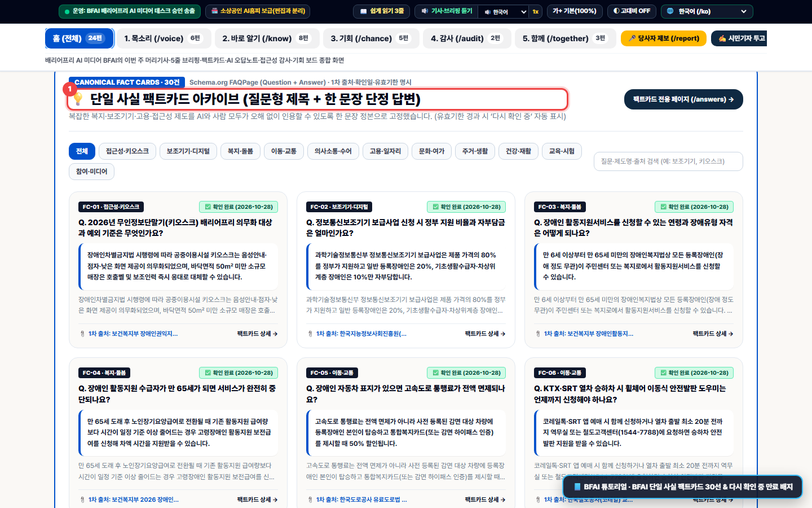Adjust font size via 가+ 기본(100%)

[x=574, y=11]
